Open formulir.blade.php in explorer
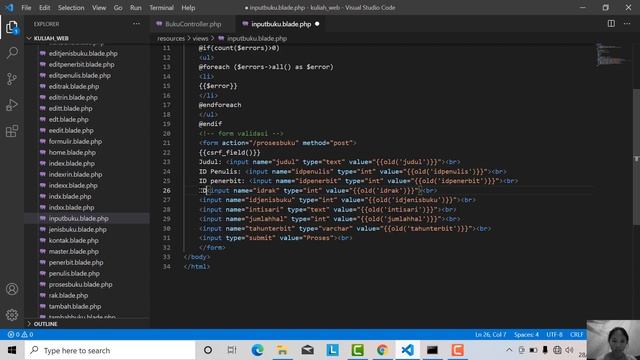The height and width of the screenshot is (360, 640). click(76, 141)
